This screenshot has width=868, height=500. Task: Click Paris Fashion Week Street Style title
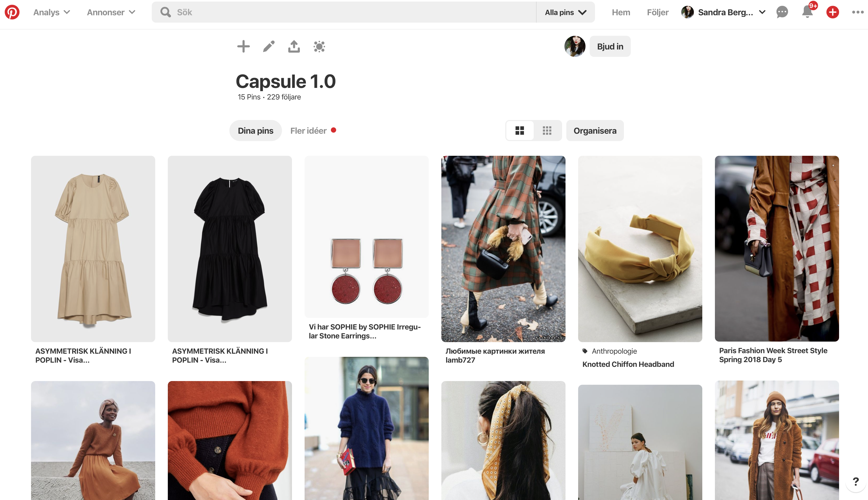click(x=773, y=355)
